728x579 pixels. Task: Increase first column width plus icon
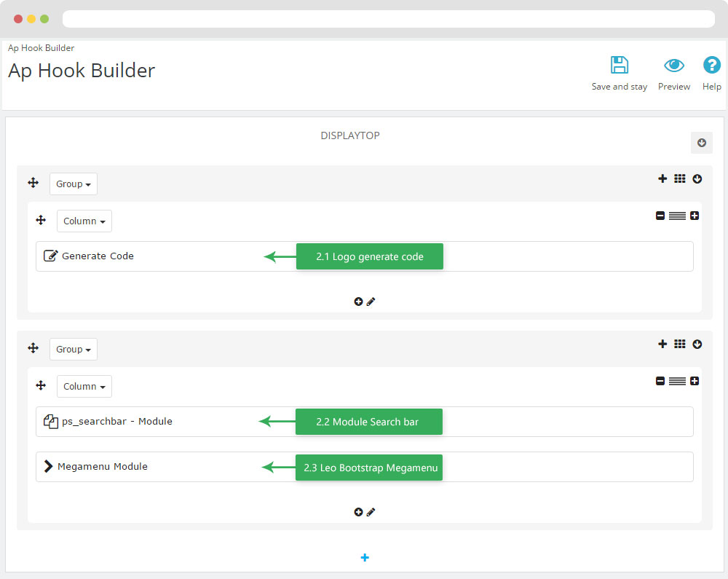[695, 216]
